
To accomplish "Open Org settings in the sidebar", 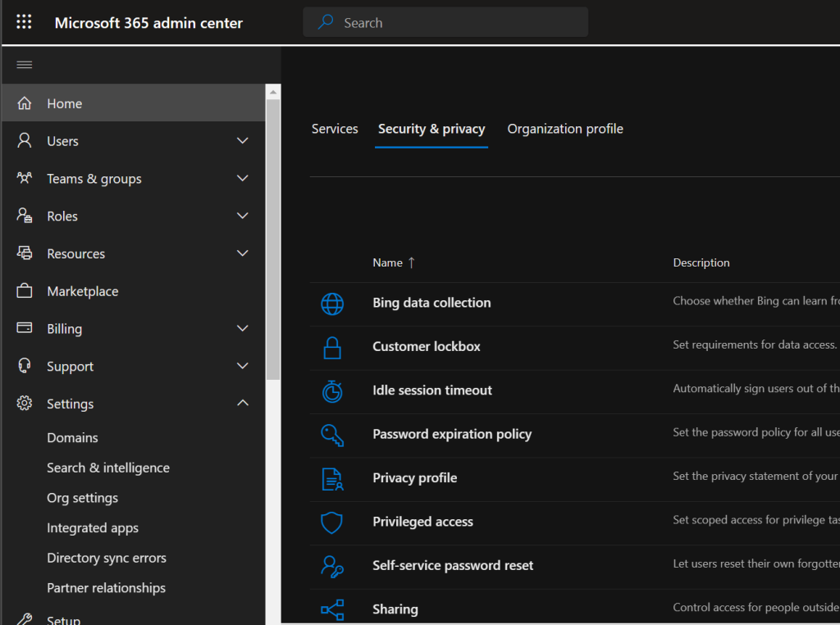I will tap(82, 498).
